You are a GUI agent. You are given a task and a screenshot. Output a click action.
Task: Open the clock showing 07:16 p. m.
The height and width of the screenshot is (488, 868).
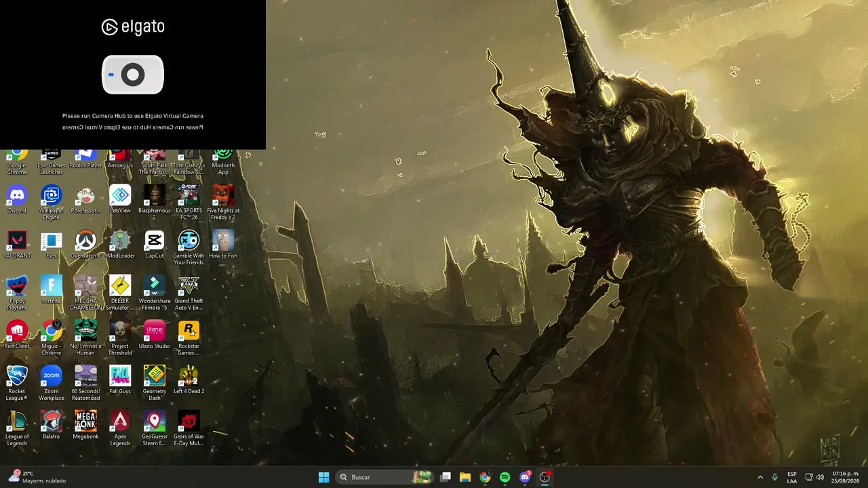click(846, 477)
